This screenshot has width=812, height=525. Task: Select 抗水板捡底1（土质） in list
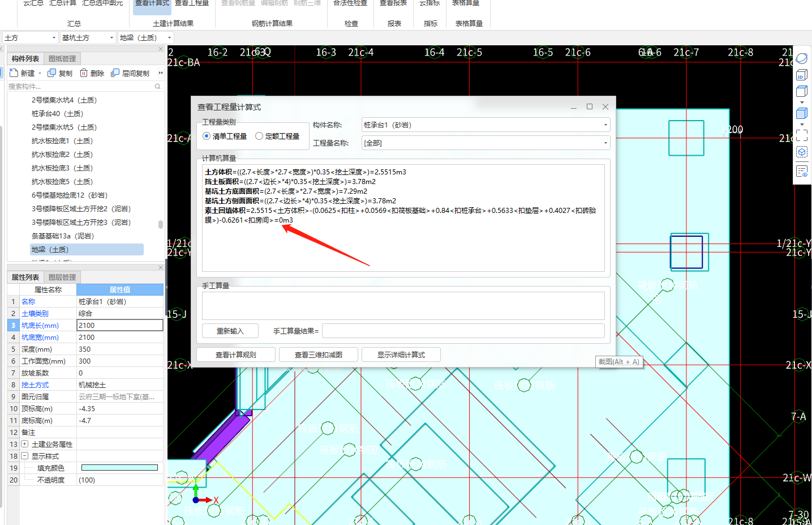[x=62, y=141]
